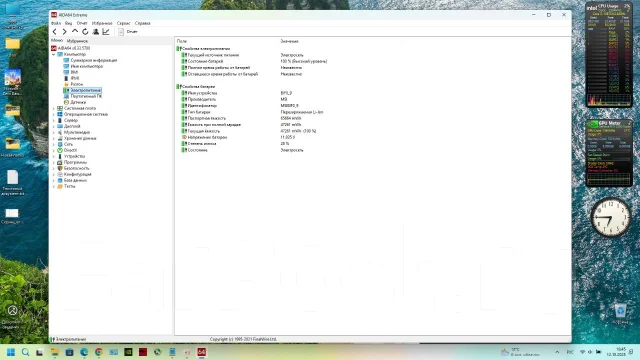Select the Устройства tree item
This screenshot has height=360, width=640.
coord(74,156)
